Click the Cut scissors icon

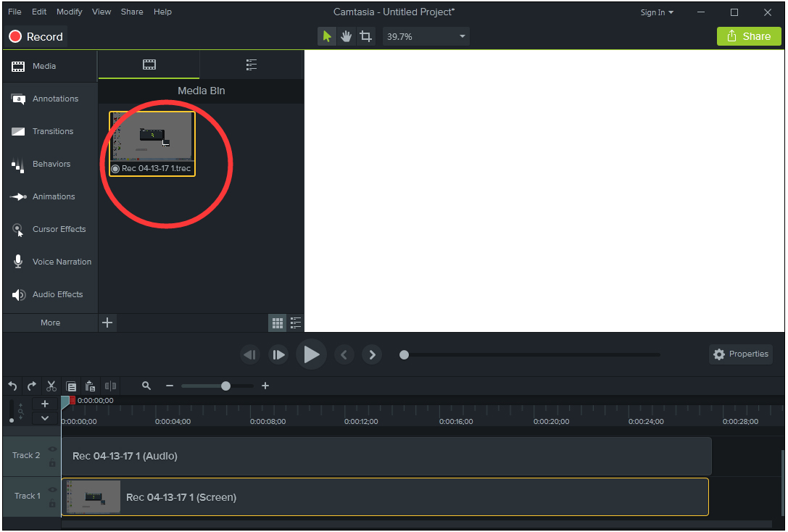coord(51,386)
